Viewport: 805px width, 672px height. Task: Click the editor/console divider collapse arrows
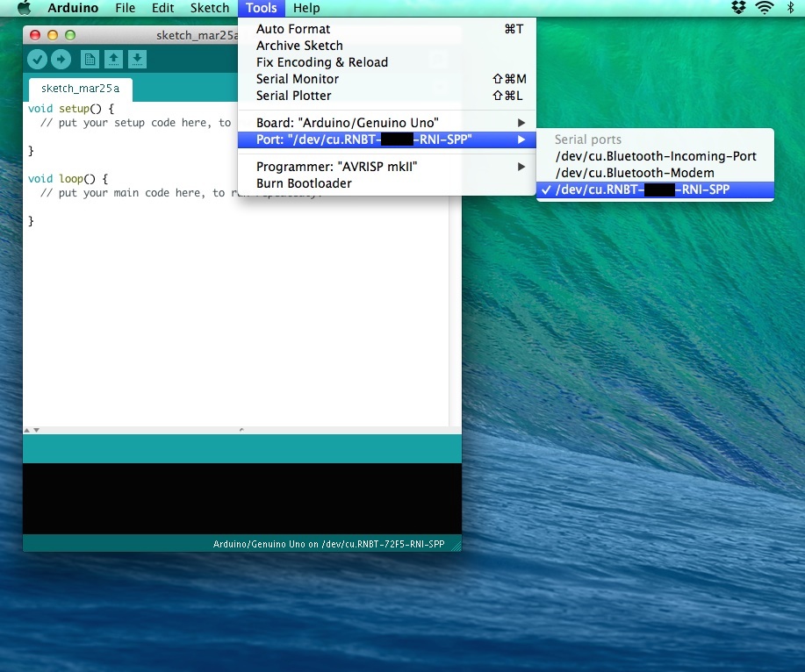click(32, 431)
